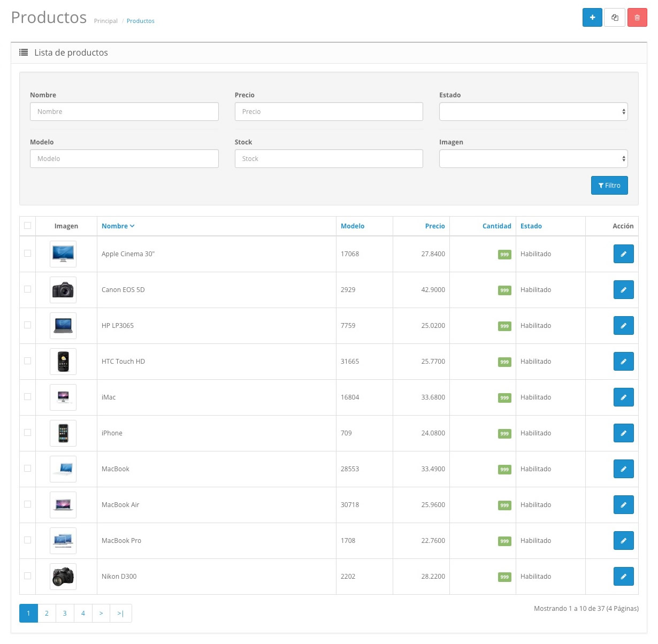This screenshot has width=658, height=644.
Task: Edit the Apple Cinema 30" product
Action: pyautogui.click(x=623, y=254)
